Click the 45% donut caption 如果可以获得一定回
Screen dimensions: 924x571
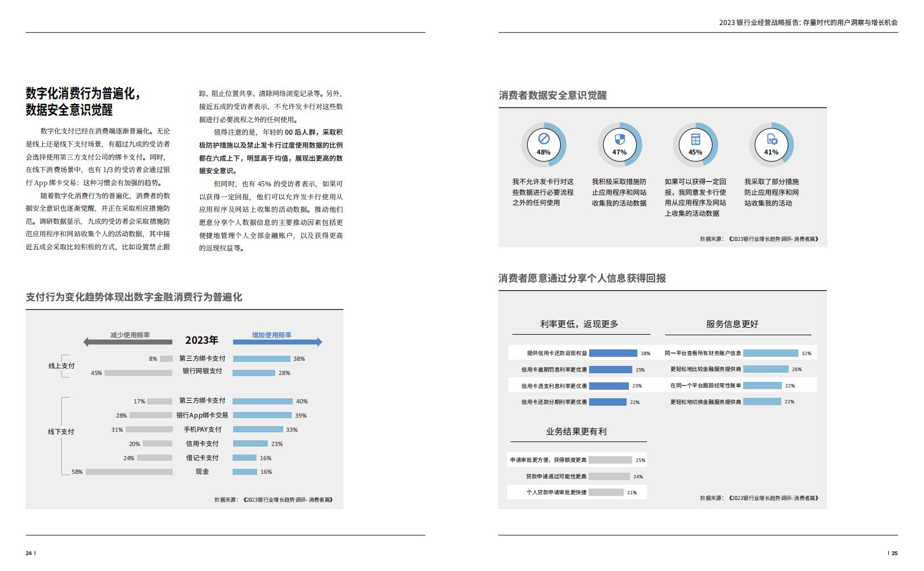tap(695, 197)
